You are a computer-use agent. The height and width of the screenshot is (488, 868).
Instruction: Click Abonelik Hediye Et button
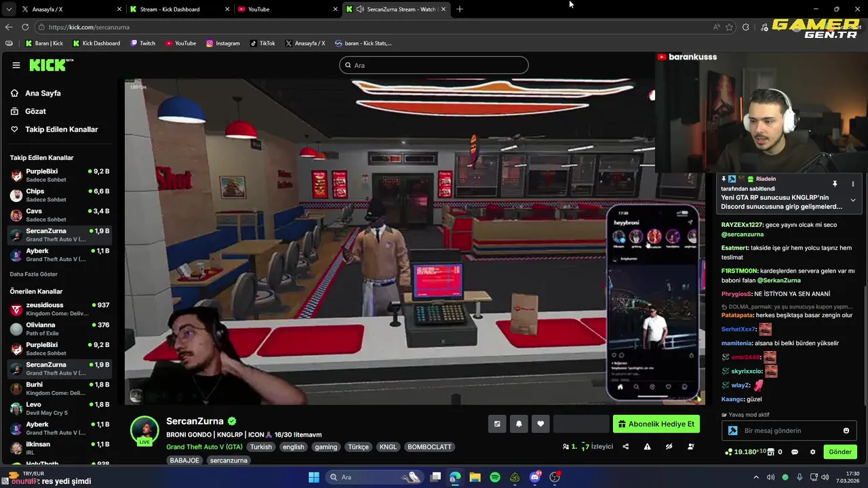pos(656,424)
